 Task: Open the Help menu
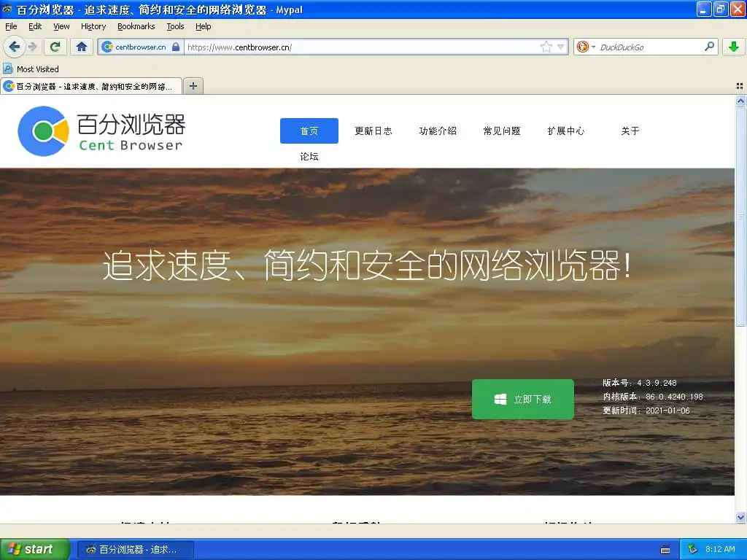click(x=204, y=26)
